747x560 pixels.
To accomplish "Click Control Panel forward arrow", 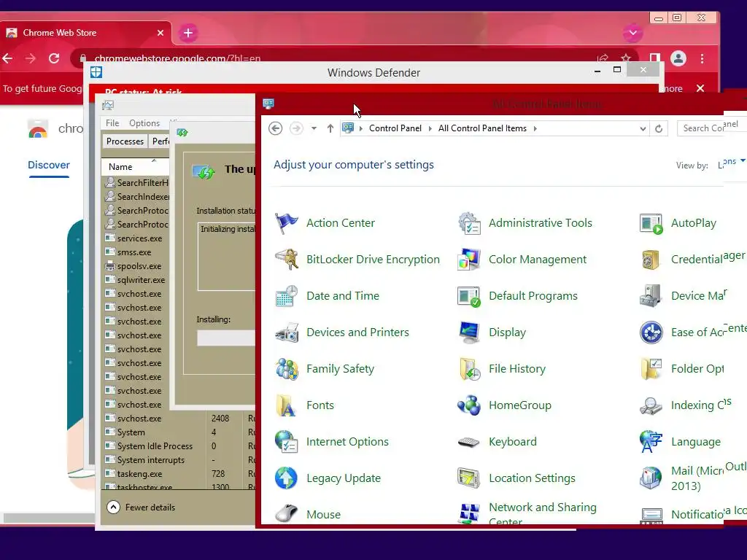I will (296, 128).
